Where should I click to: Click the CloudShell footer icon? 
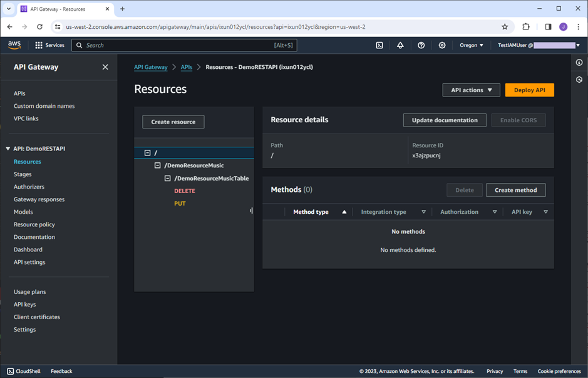pos(11,371)
